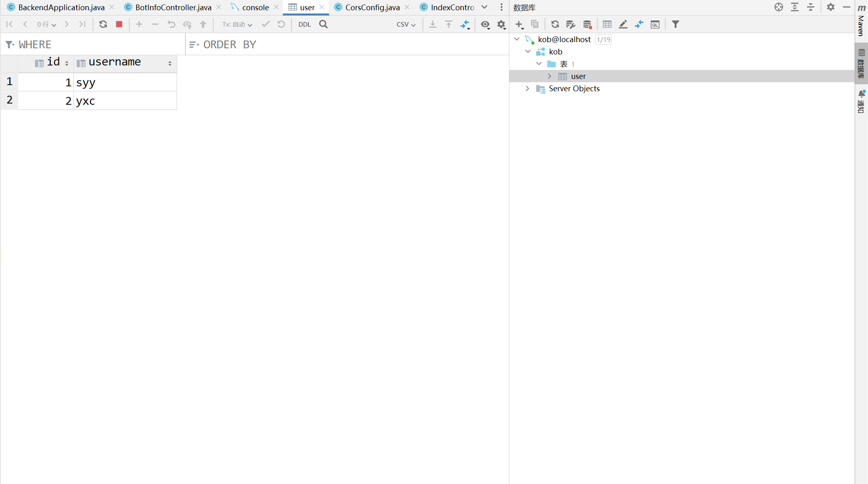Add a new data source with plus

tap(519, 25)
